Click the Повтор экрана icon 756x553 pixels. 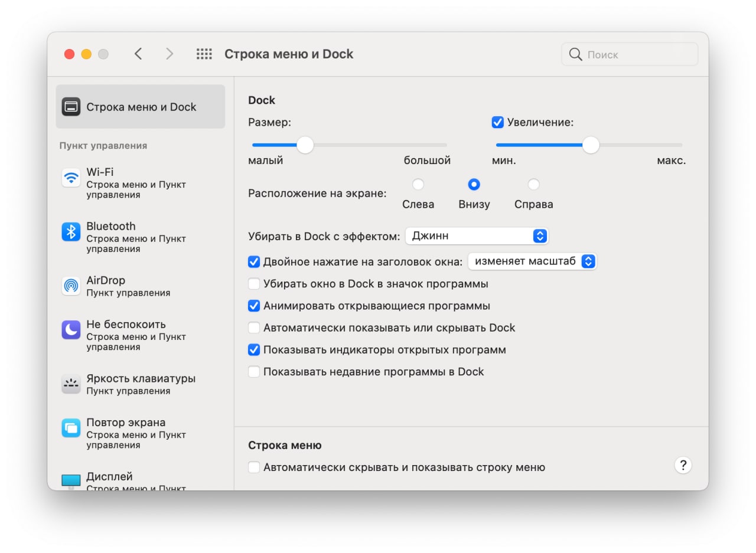pyautogui.click(x=71, y=428)
